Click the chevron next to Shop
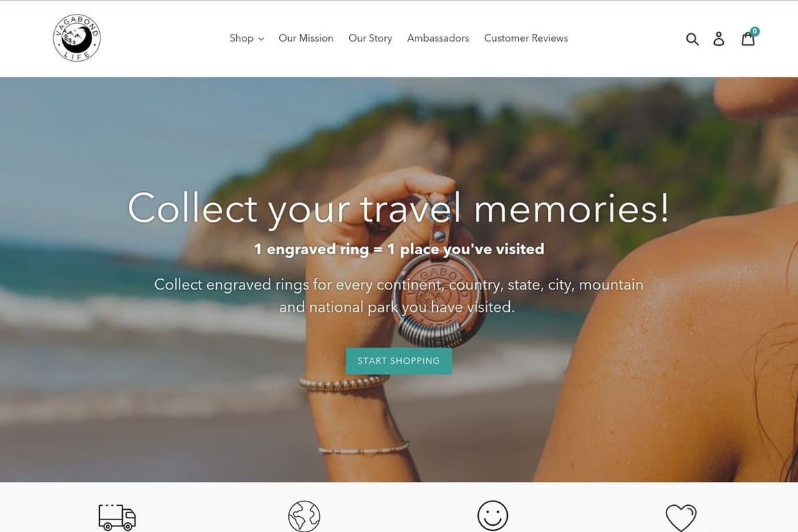 tap(261, 39)
